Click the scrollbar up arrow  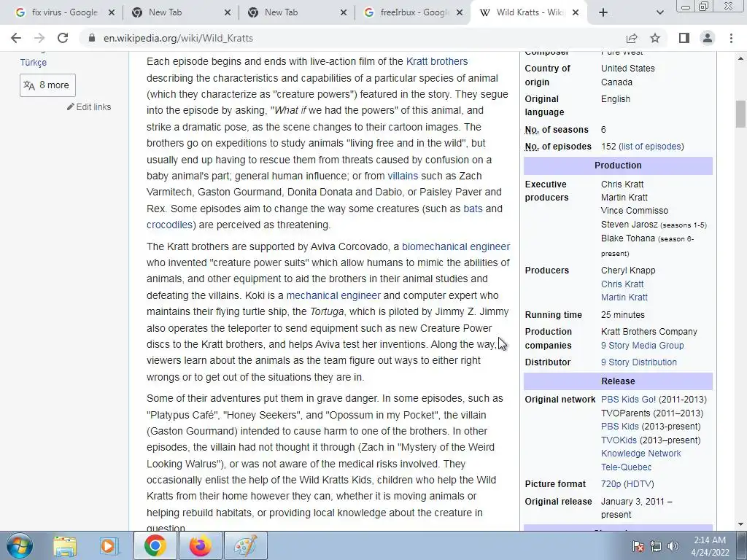[x=740, y=58]
